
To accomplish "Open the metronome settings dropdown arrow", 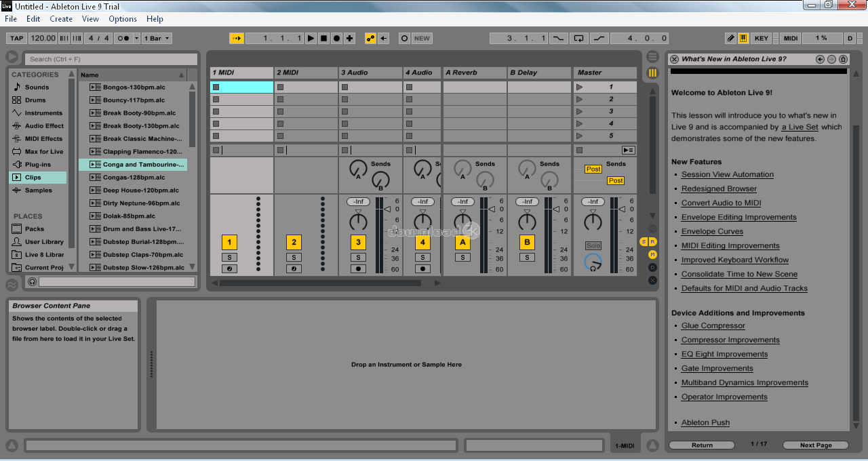I will point(137,39).
